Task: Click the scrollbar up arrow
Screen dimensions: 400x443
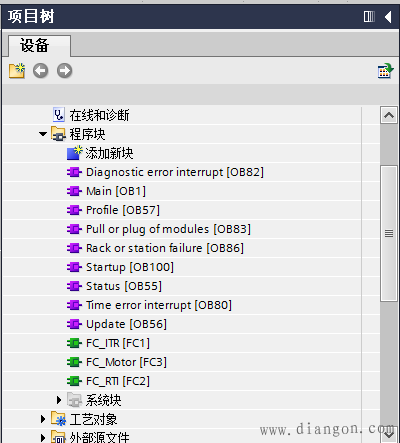Action: [389, 115]
